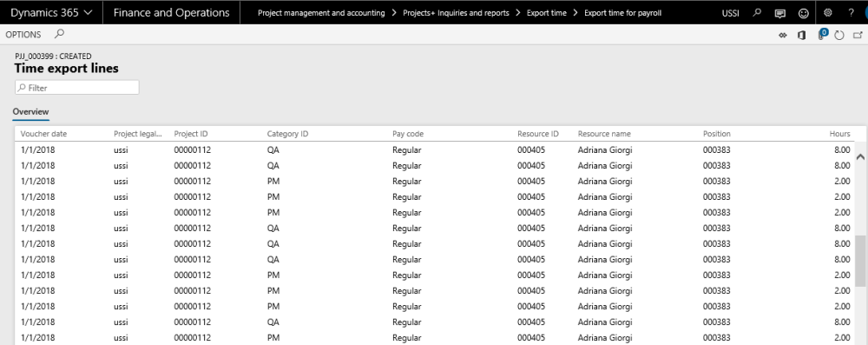Click the Category ID column header
The image size is (868, 345).
[x=287, y=134]
